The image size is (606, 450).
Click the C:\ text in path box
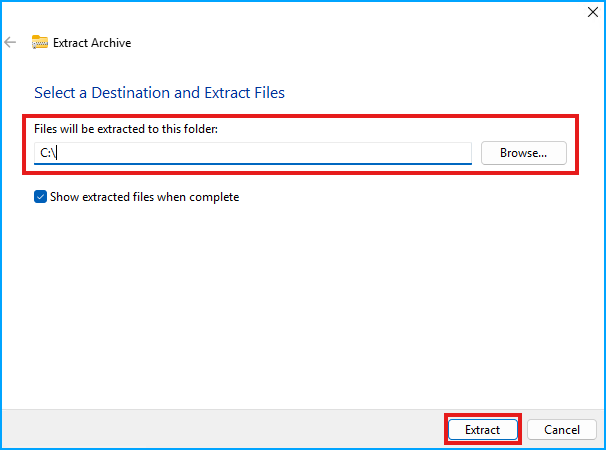coord(47,153)
